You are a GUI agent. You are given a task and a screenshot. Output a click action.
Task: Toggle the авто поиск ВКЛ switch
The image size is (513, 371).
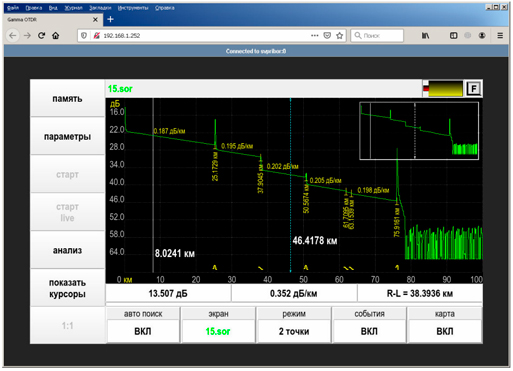point(143,331)
